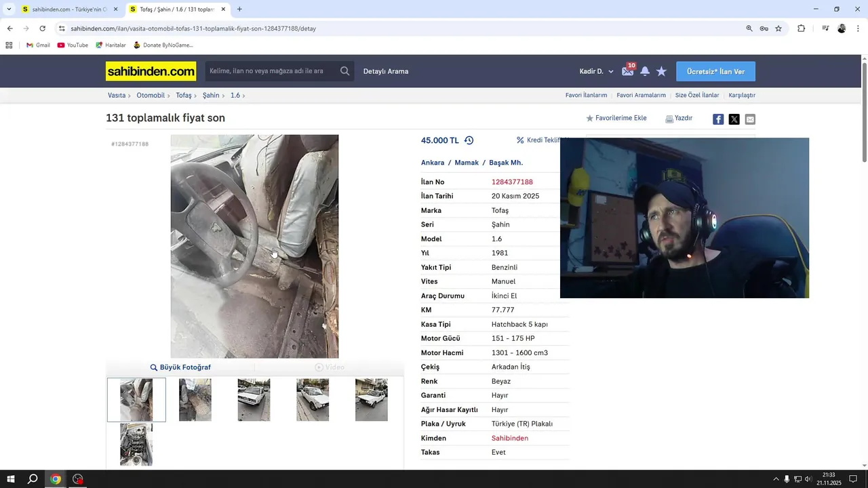Open Favori Aramalarım
This screenshot has width=868, height=488.
pyautogui.click(x=641, y=96)
